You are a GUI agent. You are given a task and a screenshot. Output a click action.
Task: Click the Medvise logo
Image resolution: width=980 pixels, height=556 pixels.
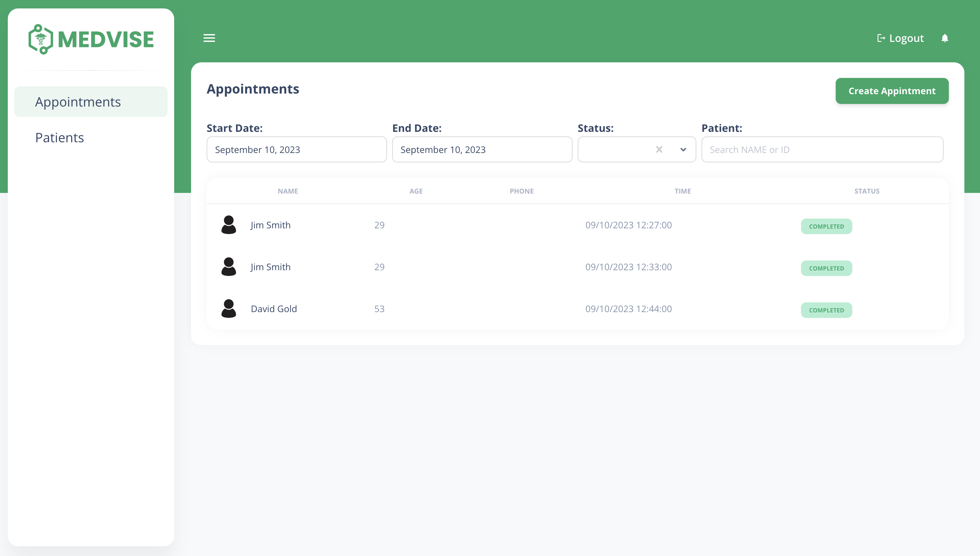pyautogui.click(x=91, y=39)
